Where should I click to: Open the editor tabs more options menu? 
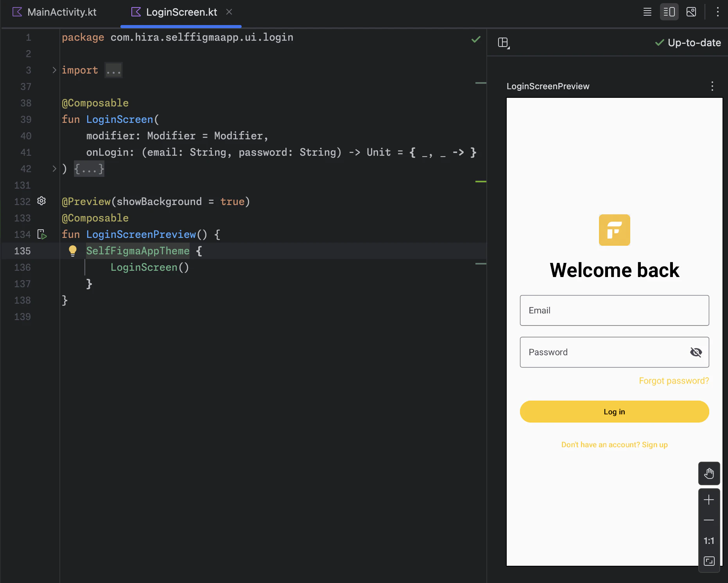718,12
